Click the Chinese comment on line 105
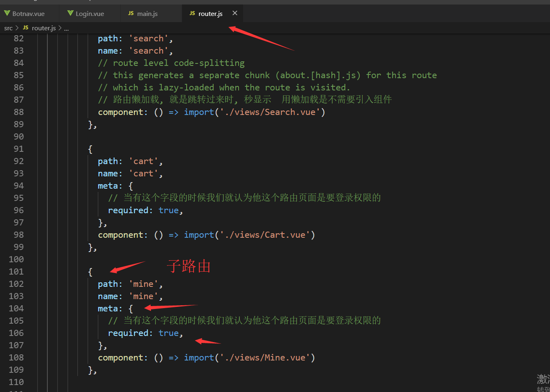Viewport: 550px width, 392px height. click(244, 320)
